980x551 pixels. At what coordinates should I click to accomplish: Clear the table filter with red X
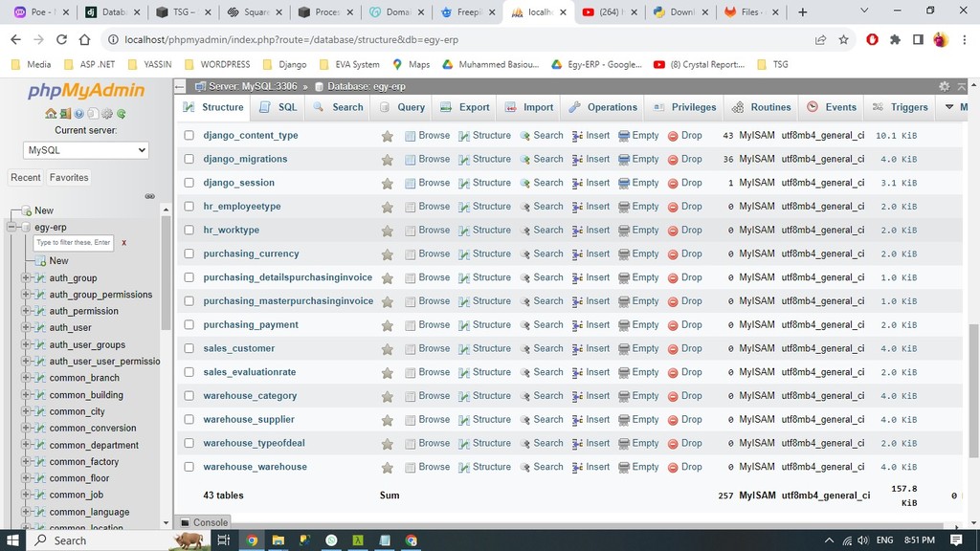[123, 242]
